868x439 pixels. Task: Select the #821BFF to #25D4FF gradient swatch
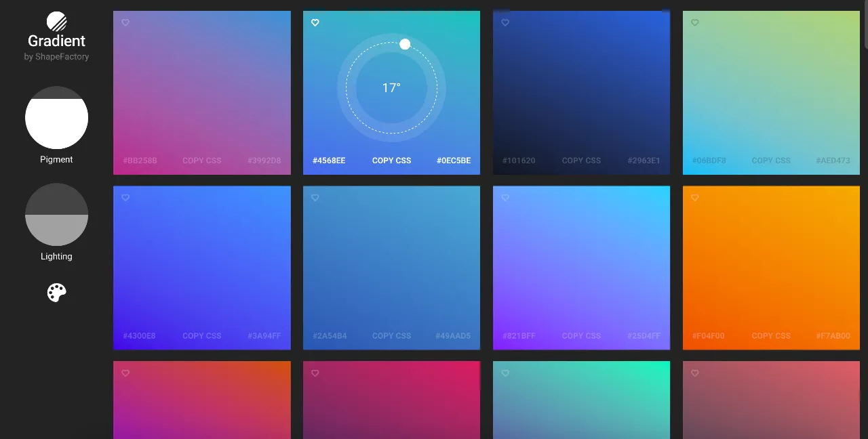pos(581,268)
